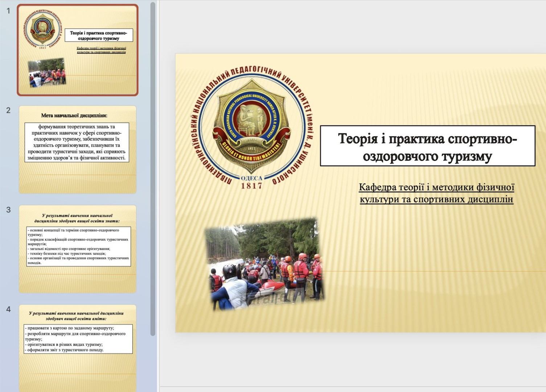The image size is (546, 392).
Task: Open slide 2 thumbnail 'Мета навчальної дисципліни'
Action: (78, 150)
